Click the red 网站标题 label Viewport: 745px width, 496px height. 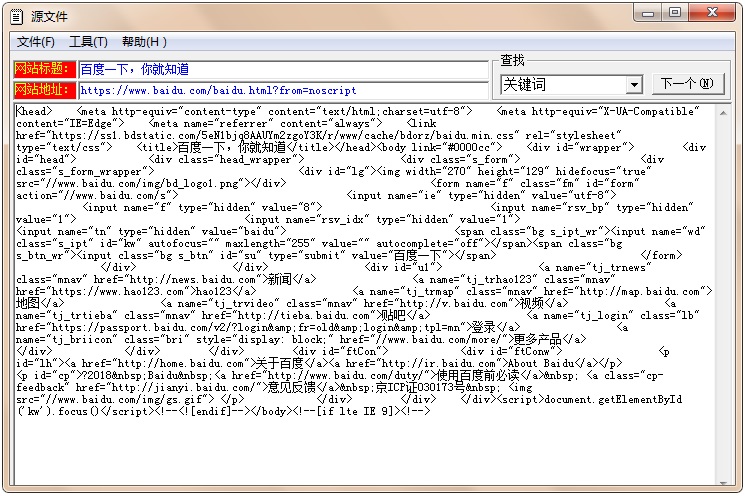click(45, 69)
